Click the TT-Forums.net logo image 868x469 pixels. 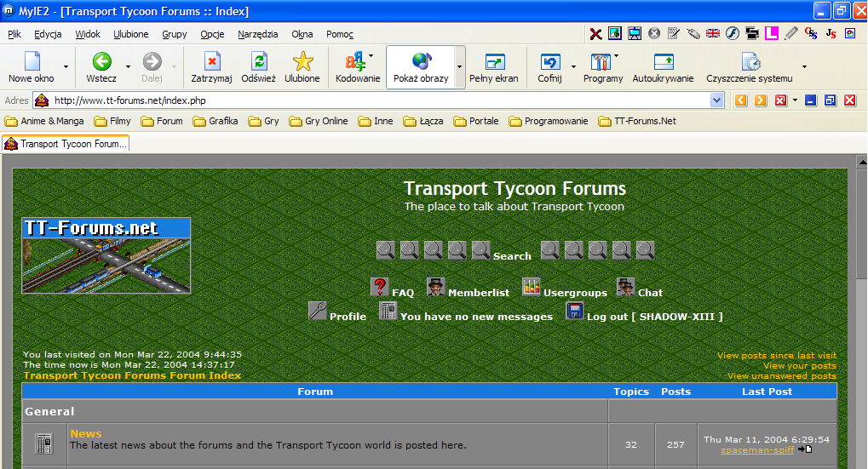(106, 255)
